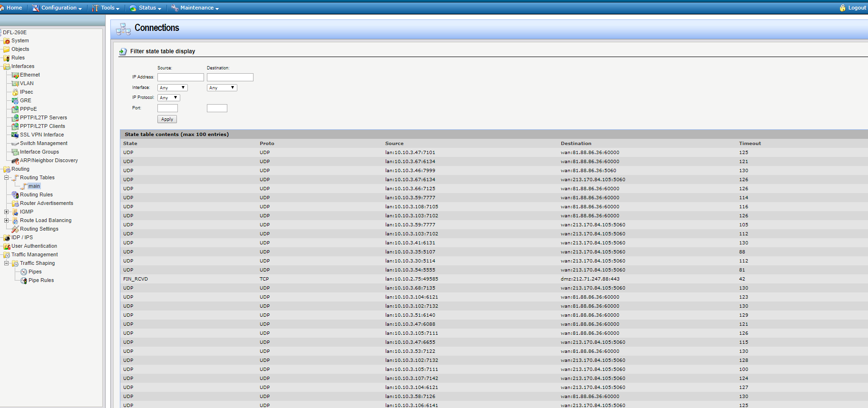Click the Ethernet interface icon
The height and width of the screenshot is (408, 868).
pyautogui.click(x=15, y=75)
